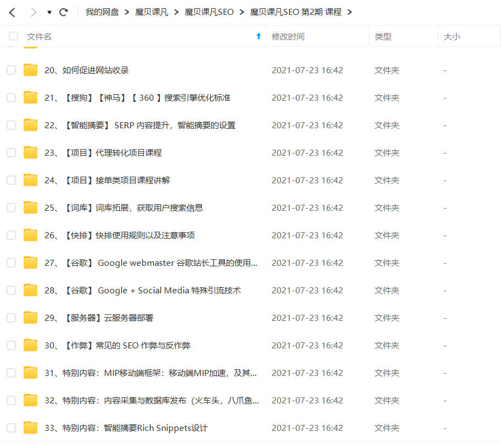Click folder icon of 26 快排使用规则
The width and height of the screenshot is (501, 448).
point(30,234)
